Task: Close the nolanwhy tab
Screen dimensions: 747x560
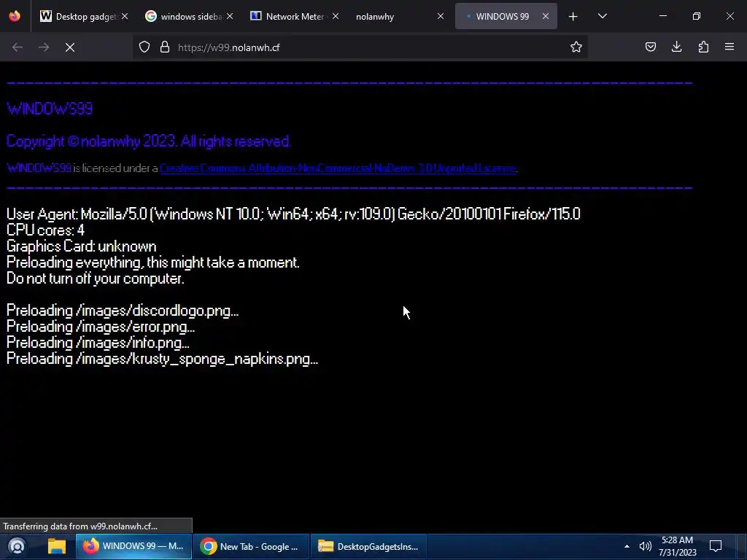Action: [x=441, y=16]
